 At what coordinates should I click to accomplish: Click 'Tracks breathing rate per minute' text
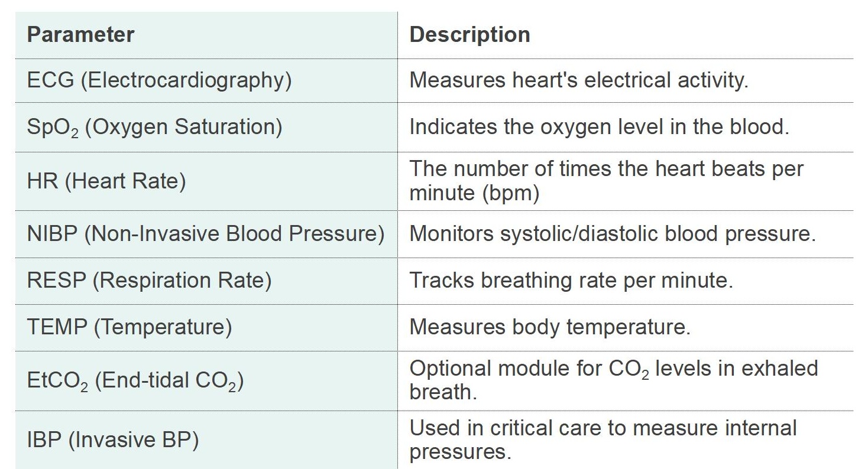pyautogui.click(x=571, y=281)
